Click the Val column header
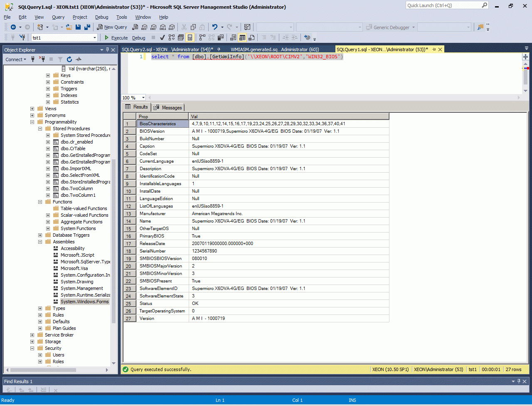This screenshot has width=532, height=406. coord(289,116)
